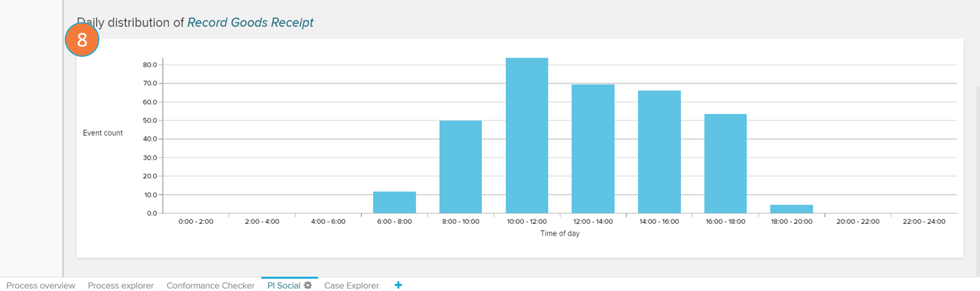This screenshot has height=291, width=980.
Task: Select the small 18:00 - 20:00 bar
Action: 791,209
